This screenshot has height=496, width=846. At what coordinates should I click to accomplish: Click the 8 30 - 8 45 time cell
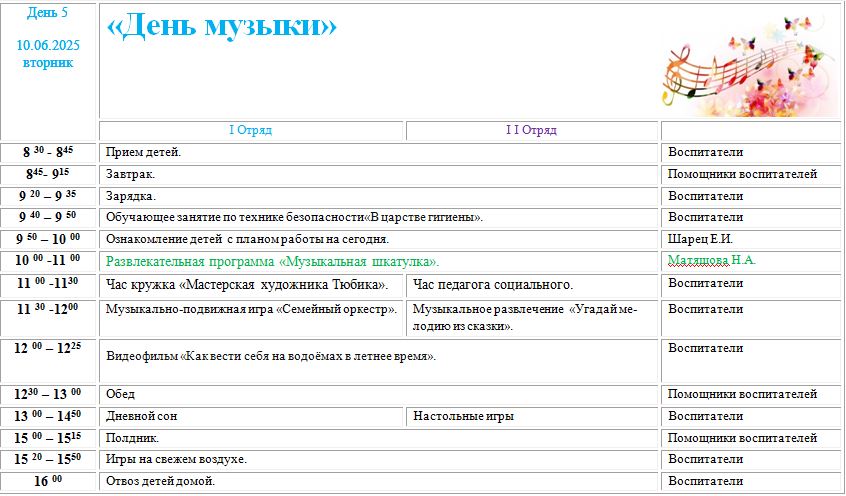(48, 152)
